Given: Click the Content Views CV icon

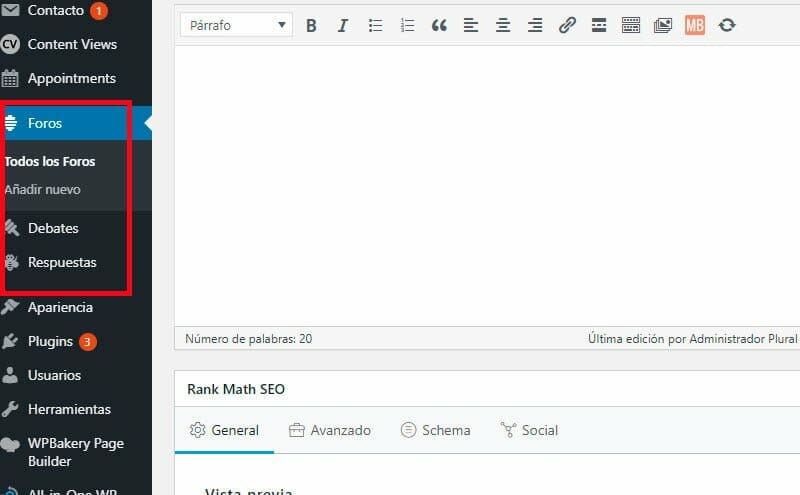Looking at the screenshot, I should pyautogui.click(x=10, y=44).
